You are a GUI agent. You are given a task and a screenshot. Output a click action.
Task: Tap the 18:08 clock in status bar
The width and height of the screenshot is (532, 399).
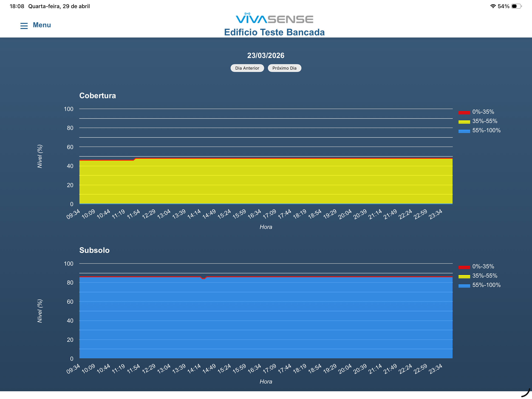(17, 6)
